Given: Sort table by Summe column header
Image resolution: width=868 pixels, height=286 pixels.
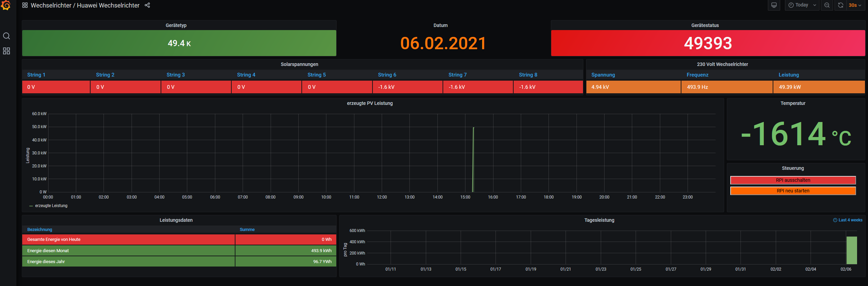Looking at the screenshot, I should tap(247, 230).
